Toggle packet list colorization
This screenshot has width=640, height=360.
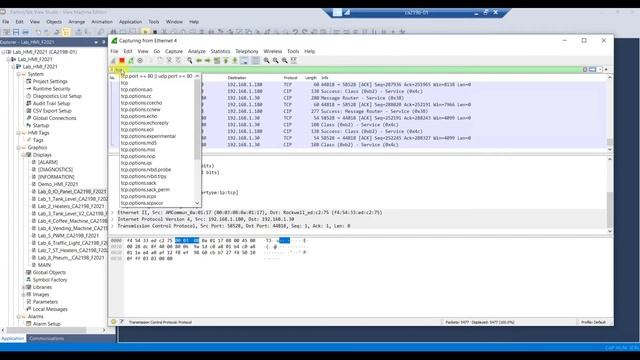pyautogui.click(x=256, y=60)
